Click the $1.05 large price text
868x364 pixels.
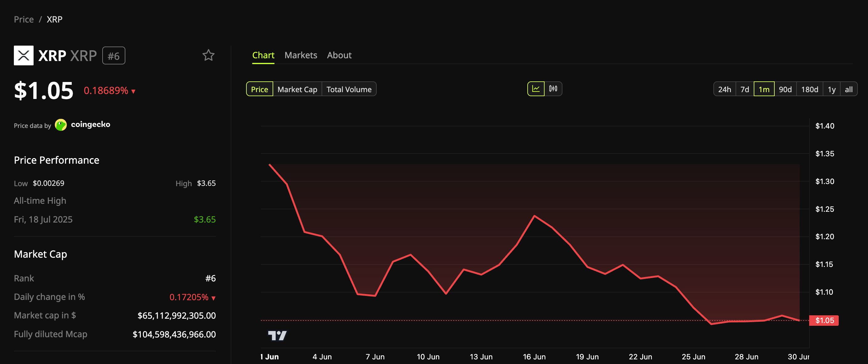point(43,91)
